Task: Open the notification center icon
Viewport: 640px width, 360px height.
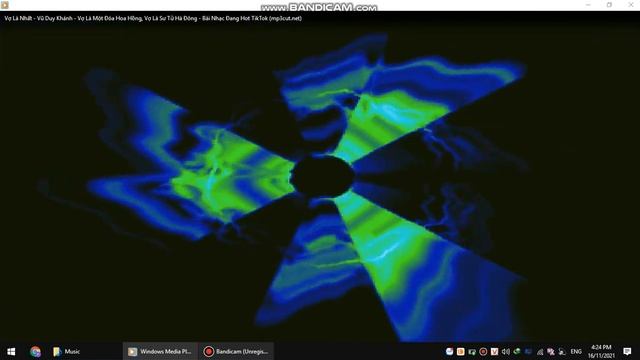Action: coord(627,351)
